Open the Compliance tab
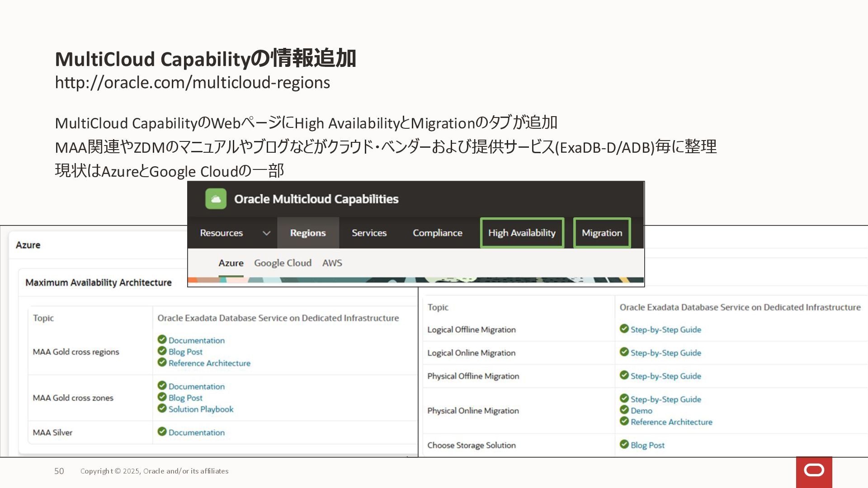This screenshot has width=868, height=488. pos(437,233)
